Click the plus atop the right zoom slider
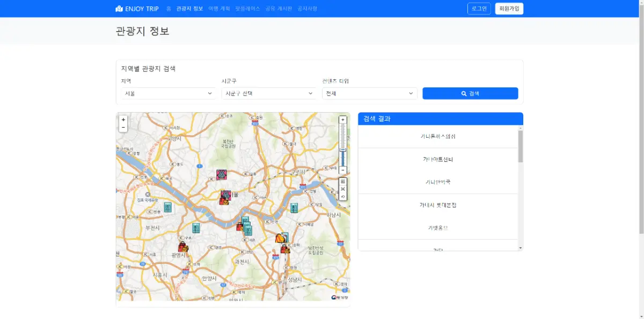Viewport: 644px width, 319px height. point(343,120)
